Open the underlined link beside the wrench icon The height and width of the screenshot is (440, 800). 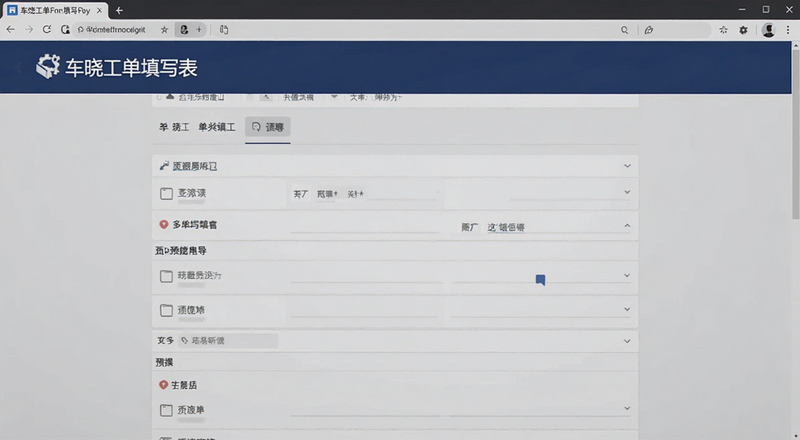point(195,166)
